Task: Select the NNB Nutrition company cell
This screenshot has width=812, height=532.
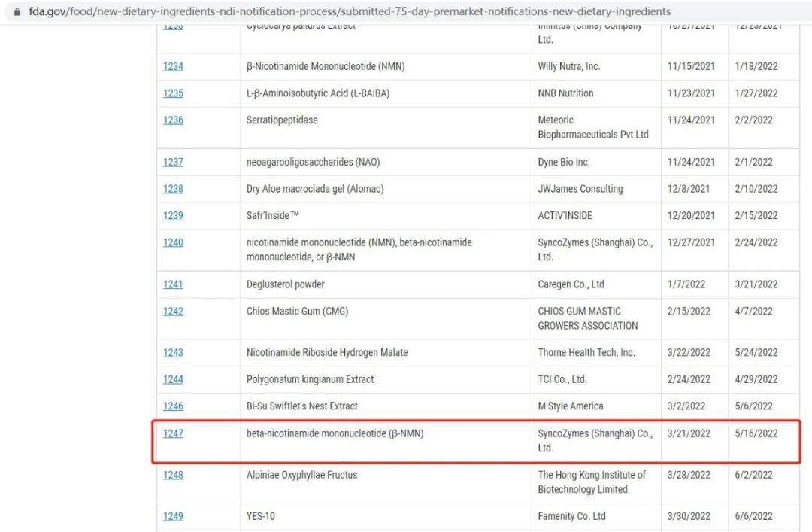Action: click(x=596, y=93)
